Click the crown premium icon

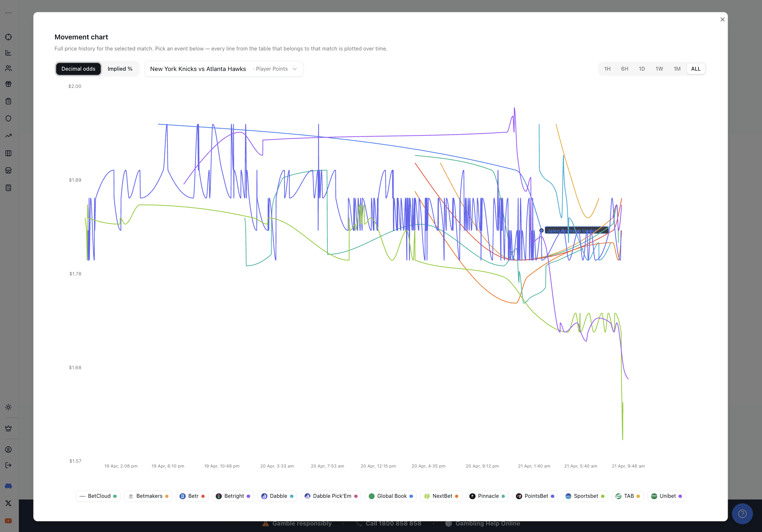click(x=8, y=428)
